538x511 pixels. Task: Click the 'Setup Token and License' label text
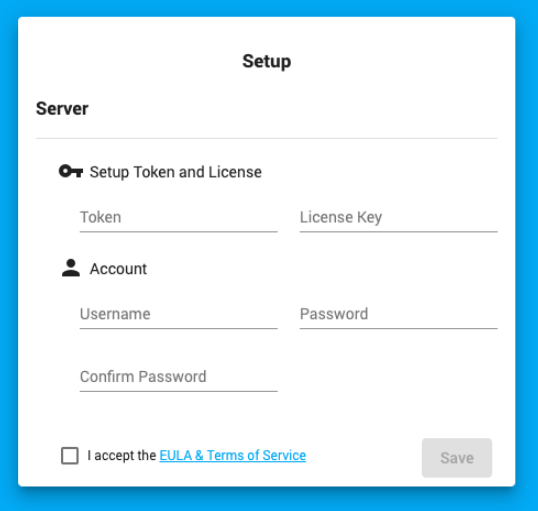(175, 172)
